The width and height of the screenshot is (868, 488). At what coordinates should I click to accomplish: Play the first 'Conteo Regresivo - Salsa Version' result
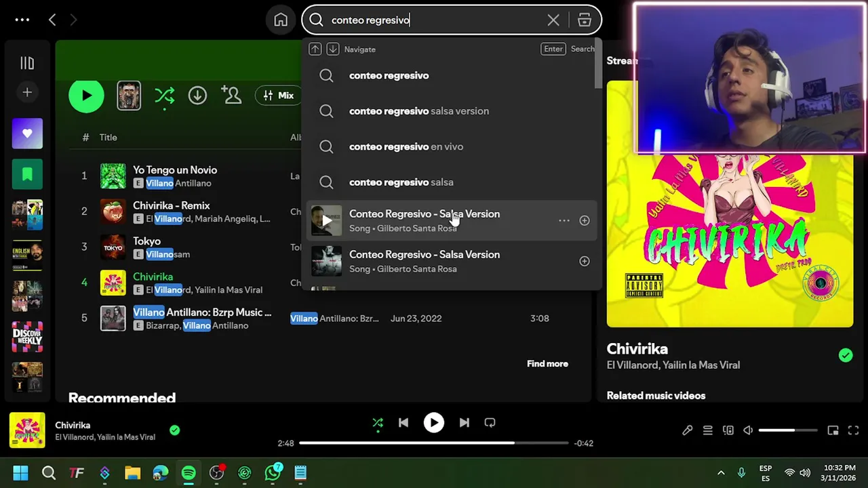pyautogui.click(x=327, y=220)
